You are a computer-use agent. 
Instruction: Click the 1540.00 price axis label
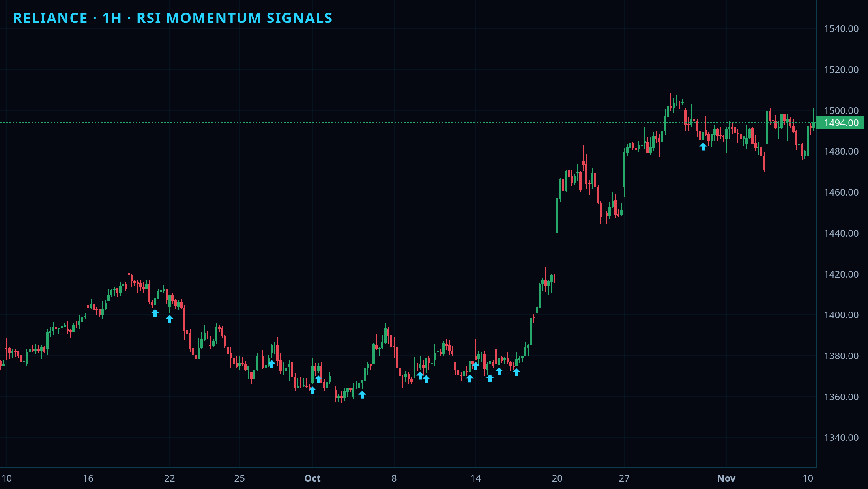pos(841,29)
